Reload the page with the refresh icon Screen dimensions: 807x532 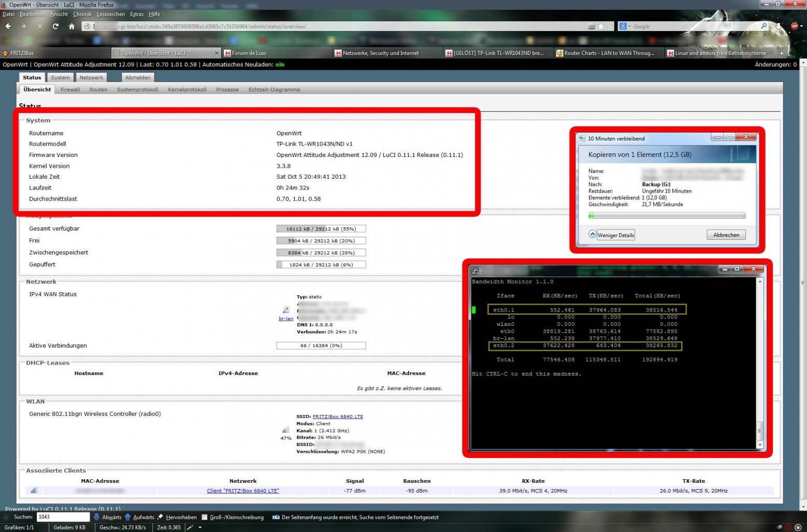[x=55, y=26]
